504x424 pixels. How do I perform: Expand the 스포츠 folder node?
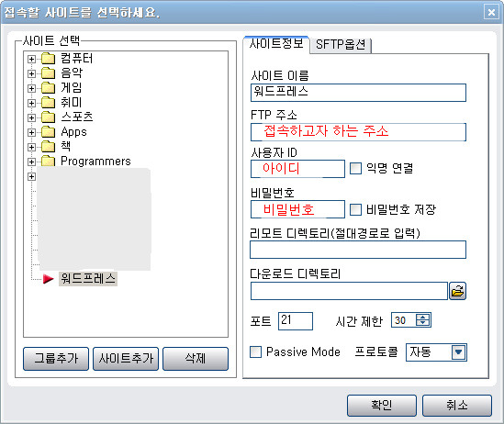click(x=31, y=117)
